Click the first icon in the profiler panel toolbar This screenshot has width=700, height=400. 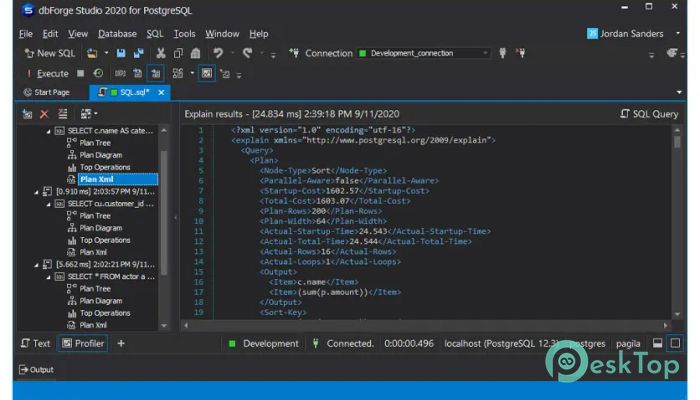[27, 114]
